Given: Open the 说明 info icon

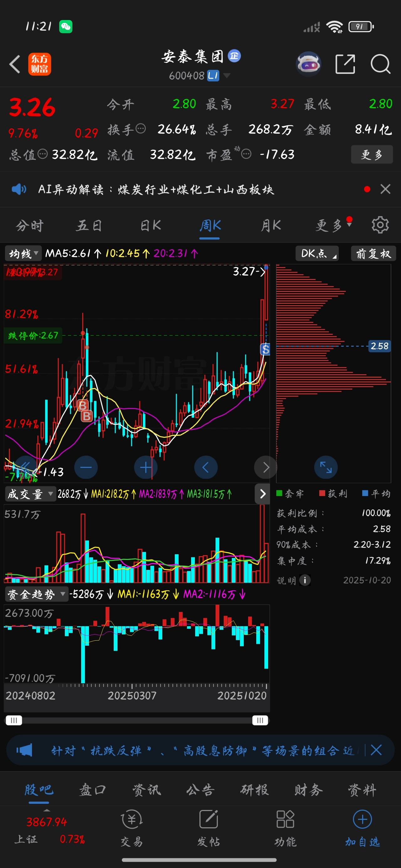Looking at the screenshot, I should pos(305,580).
